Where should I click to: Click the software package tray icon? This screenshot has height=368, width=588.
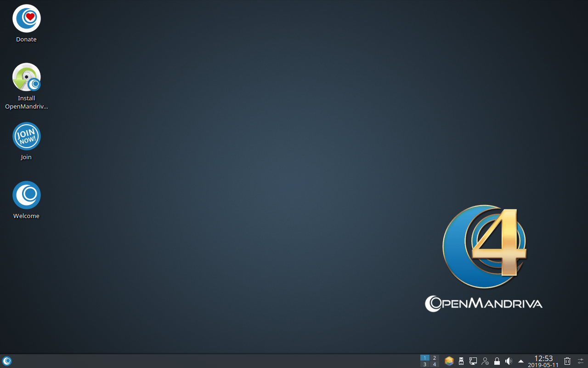click(449, 361)
